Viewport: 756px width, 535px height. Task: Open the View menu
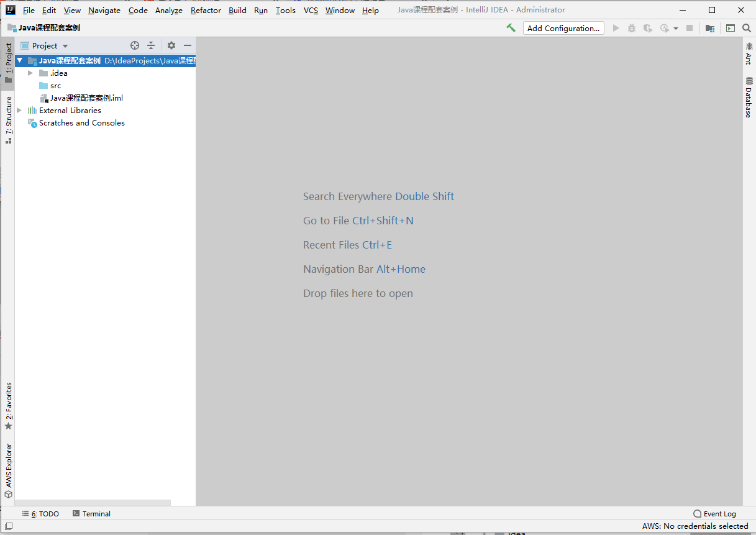tap(72, 11)
